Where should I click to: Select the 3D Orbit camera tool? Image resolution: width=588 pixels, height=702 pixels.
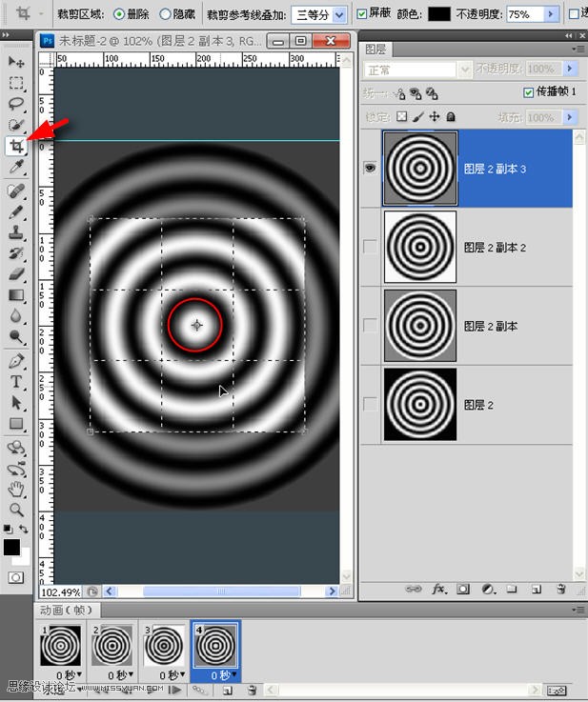tap(16, 469)
